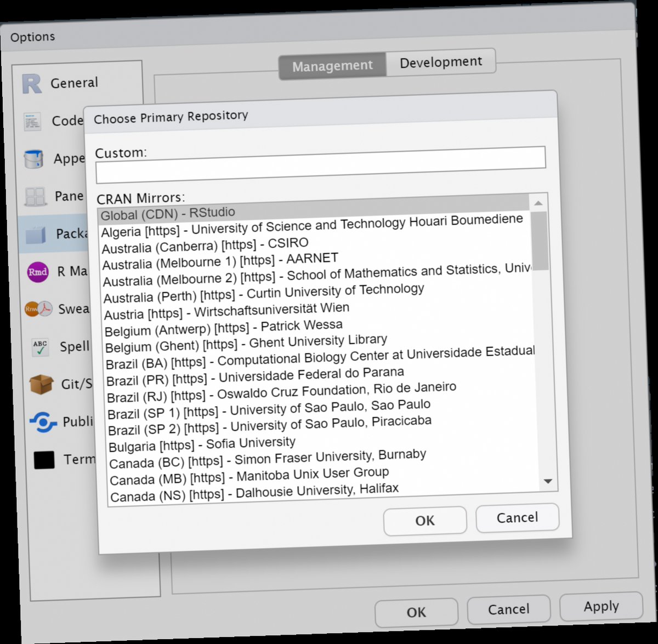Select Pane Layout grid icon
Image resolution: width=658 pixels, height=644 pixels.
coord(36,197)
